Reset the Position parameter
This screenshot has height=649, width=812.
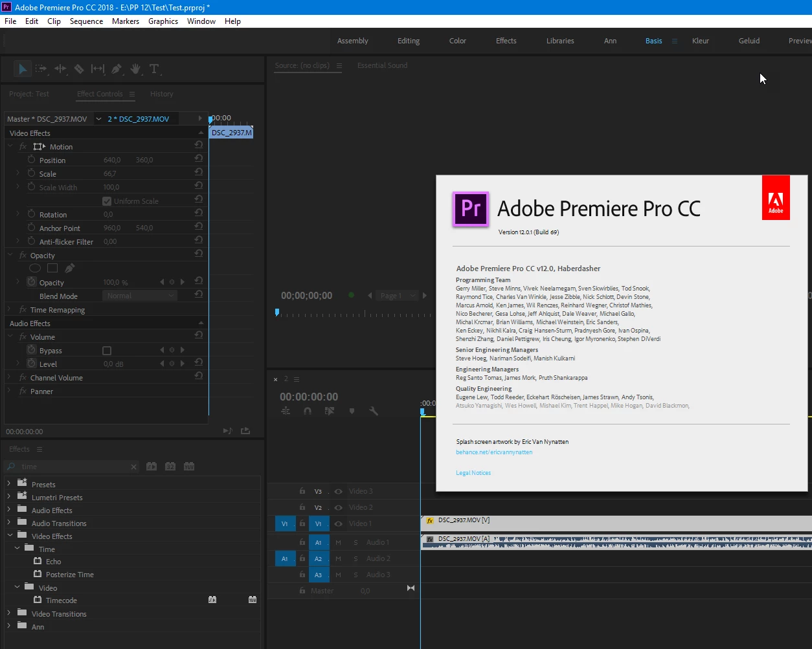[x=199, y=159]
